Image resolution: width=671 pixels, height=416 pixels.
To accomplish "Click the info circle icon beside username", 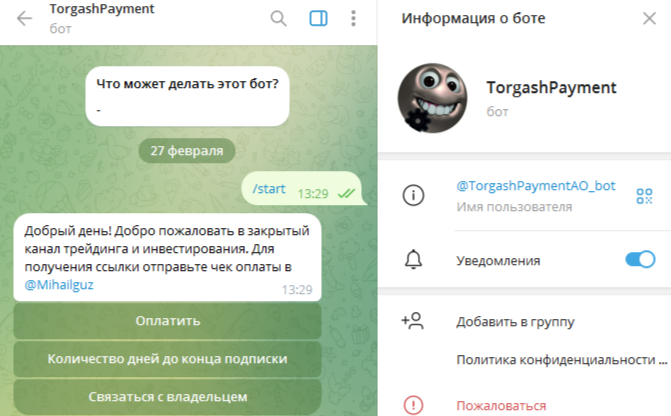I will click(413, 195).
